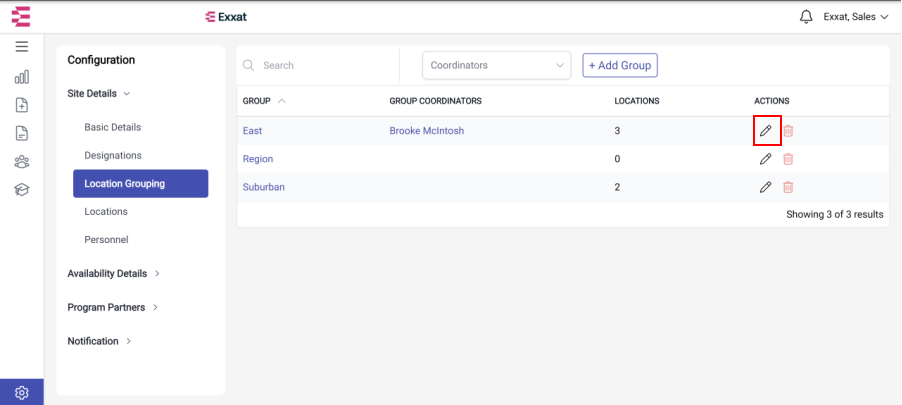This screenshot has width=902, height=405.
Task: Open the people group sidebar icon
Action: (22, 162)
